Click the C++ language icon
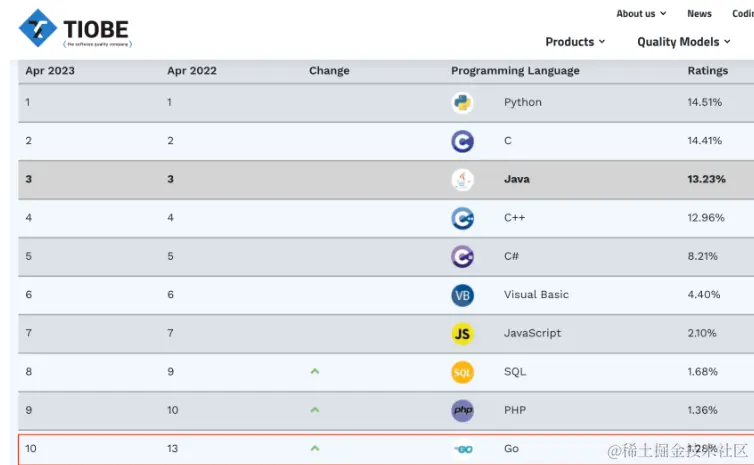Viewport: 754px width, 465px height. pos(462,218)
